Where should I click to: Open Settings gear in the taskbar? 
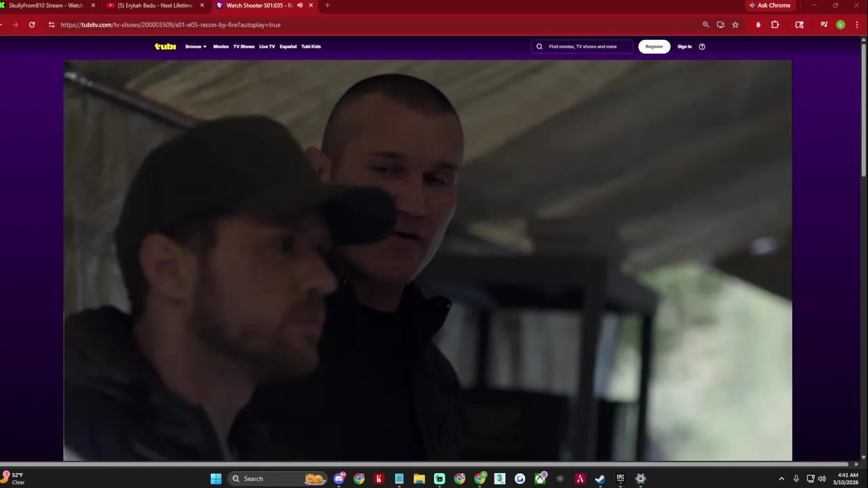point(640,479)
